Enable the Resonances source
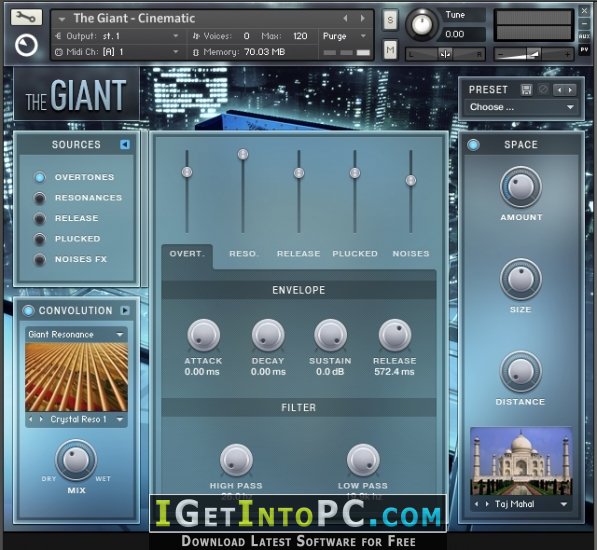Viewport: 597px width, 550px height. click(40, 198)
